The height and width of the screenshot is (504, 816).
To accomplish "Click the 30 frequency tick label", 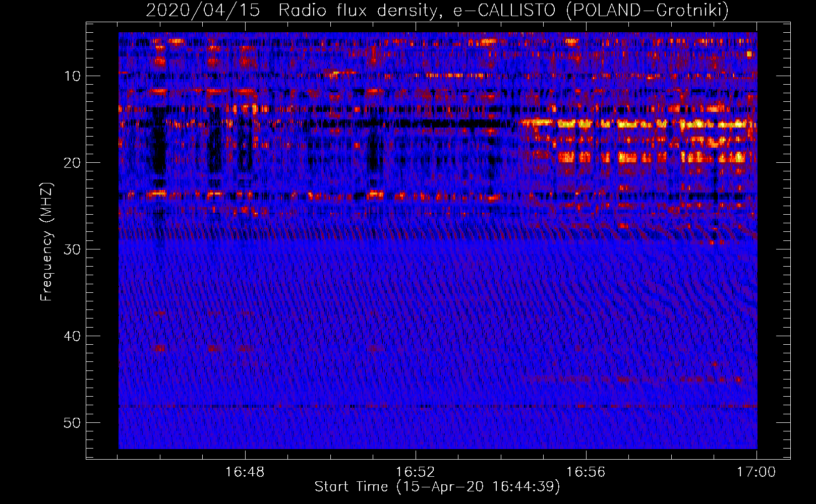I will [73, 249].
